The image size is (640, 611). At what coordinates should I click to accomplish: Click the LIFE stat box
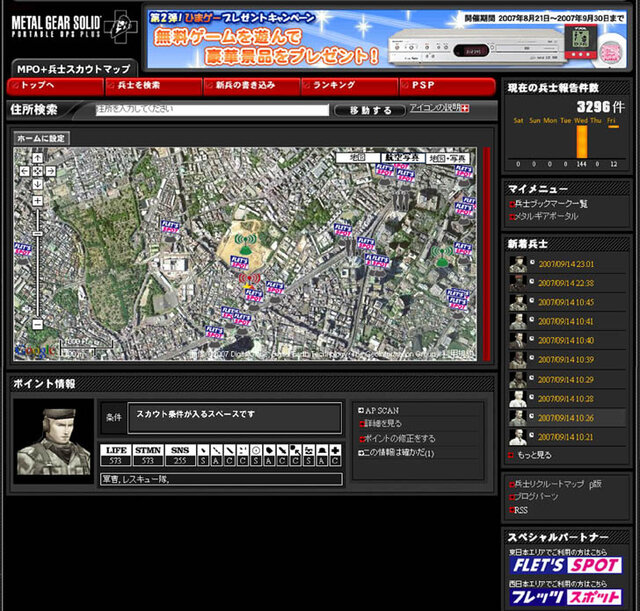point(116,455)
